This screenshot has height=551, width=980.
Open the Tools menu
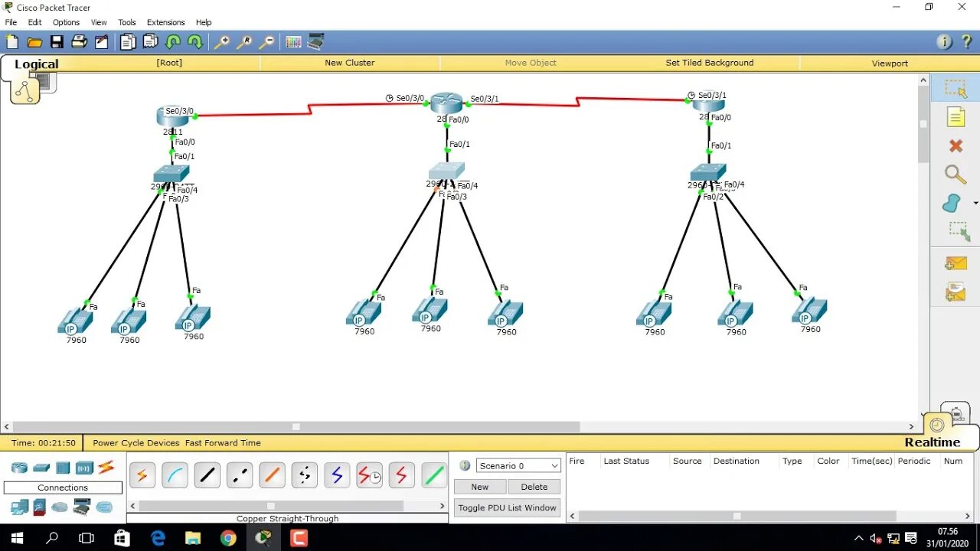(127, 22)
